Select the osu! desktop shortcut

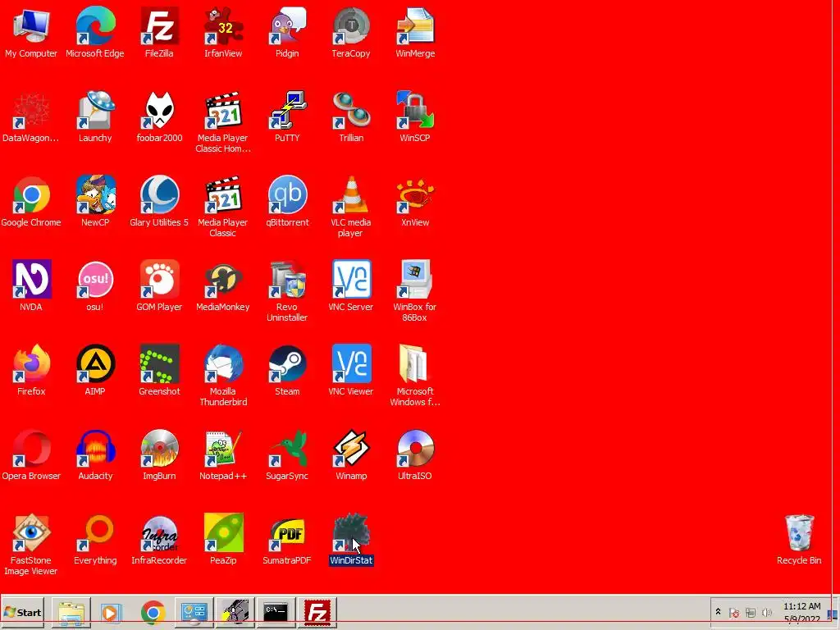[x=95, y=279]
